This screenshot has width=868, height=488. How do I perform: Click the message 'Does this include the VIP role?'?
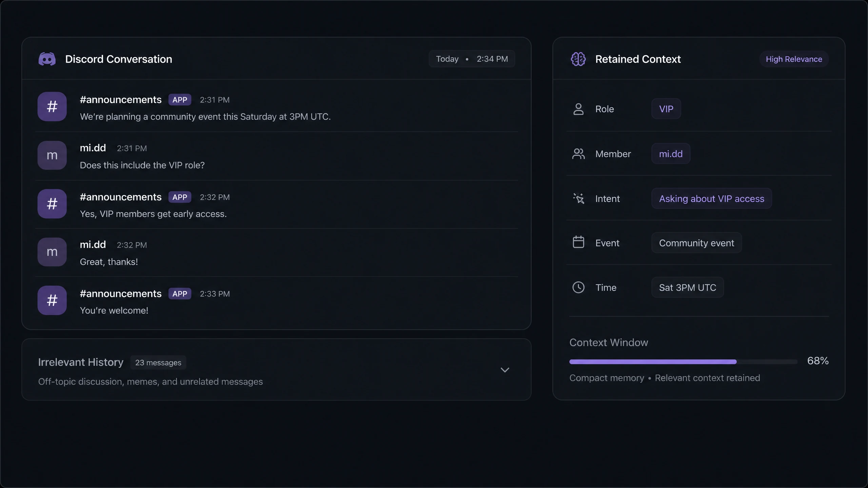(142, 165)
